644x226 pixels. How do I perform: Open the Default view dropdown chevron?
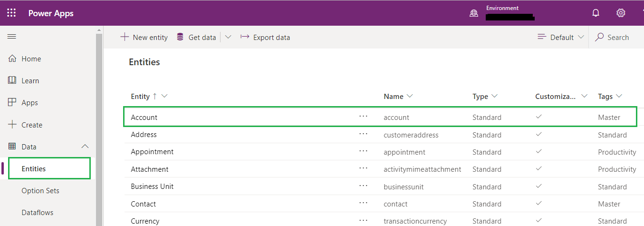click(x=581, y=37)
